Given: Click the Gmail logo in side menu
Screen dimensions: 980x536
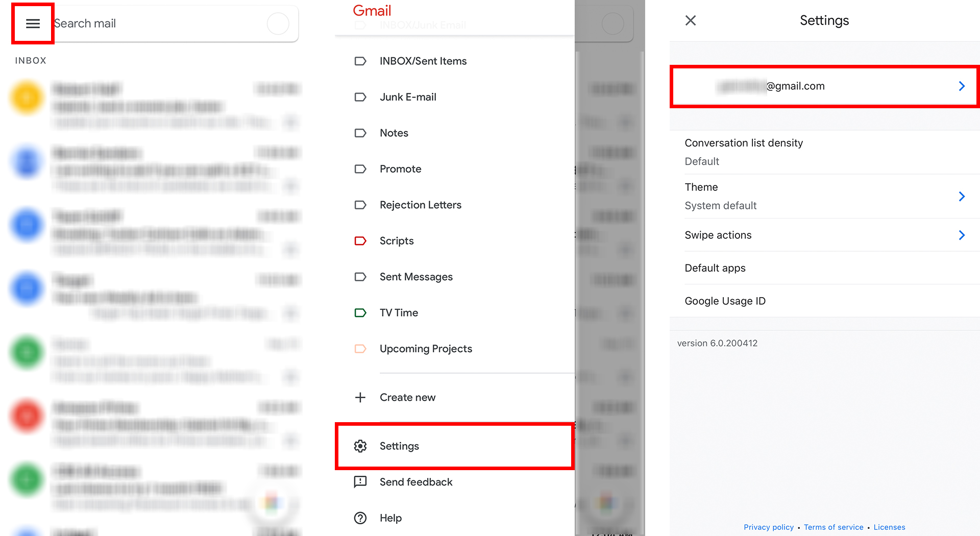Looking at the screenshot, I should pyautogui.click(x=372, y=11).
